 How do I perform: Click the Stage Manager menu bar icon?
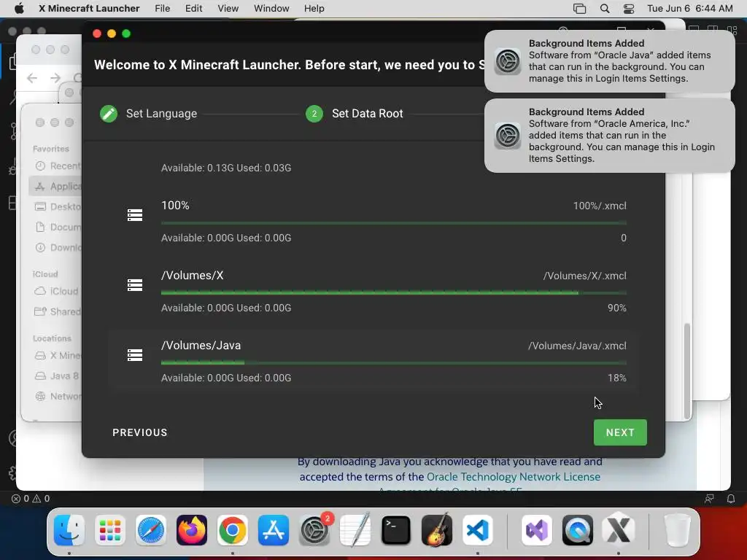pos(579,9)
